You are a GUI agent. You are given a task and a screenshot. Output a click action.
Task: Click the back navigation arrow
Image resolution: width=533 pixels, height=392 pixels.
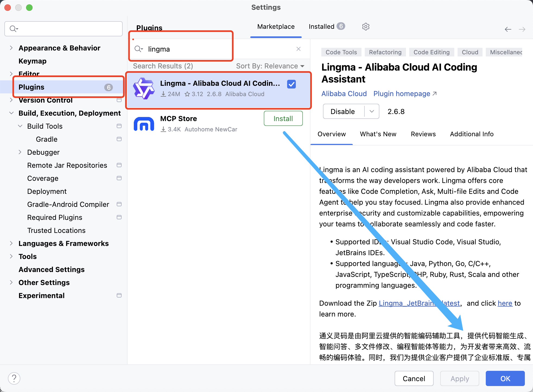[508, 29]
